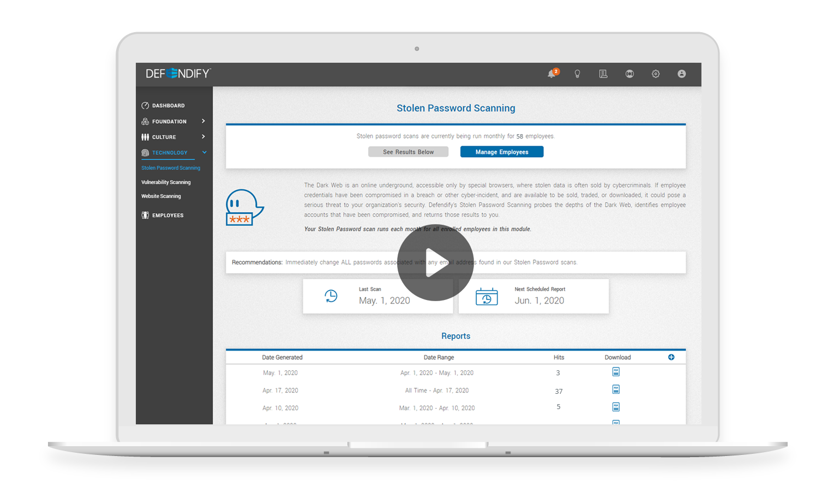Click the Date Range column header
840x504 pixels.
(x=439, y=357)
